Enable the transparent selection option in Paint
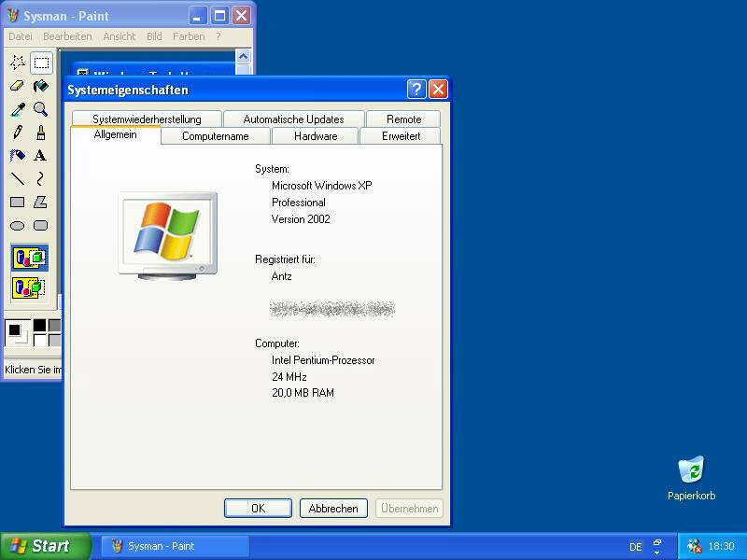The width and height of the screenshot is (747, 560). [30, 287]
